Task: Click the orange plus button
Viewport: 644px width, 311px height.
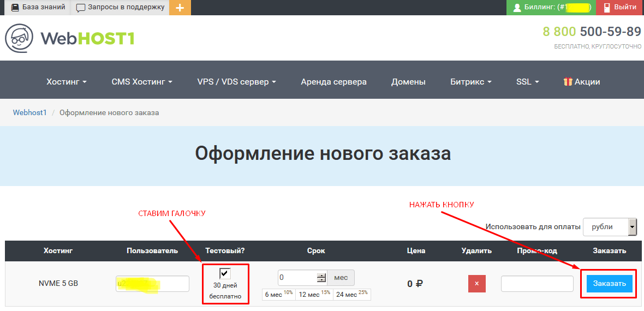Action: point(180,8)
